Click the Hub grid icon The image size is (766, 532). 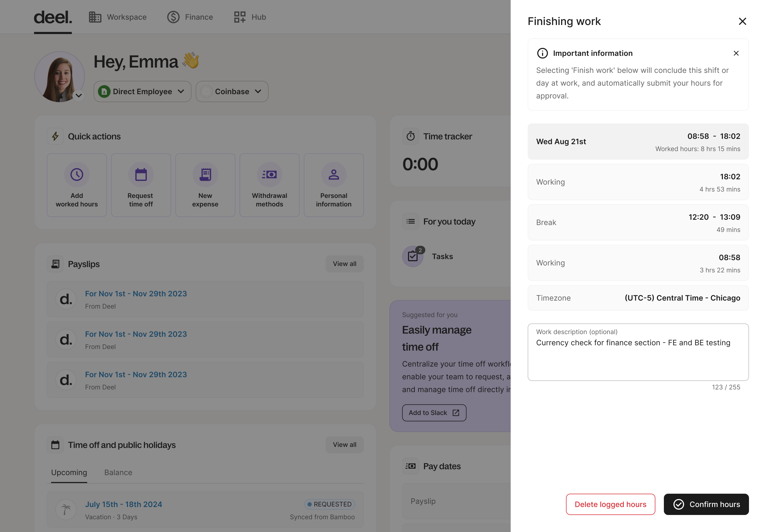click(240, 17)
